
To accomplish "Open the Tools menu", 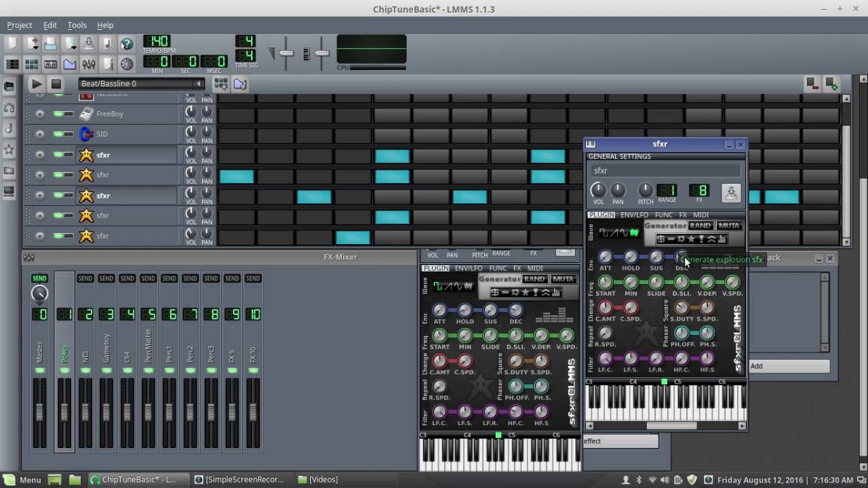I will [77, 25].
